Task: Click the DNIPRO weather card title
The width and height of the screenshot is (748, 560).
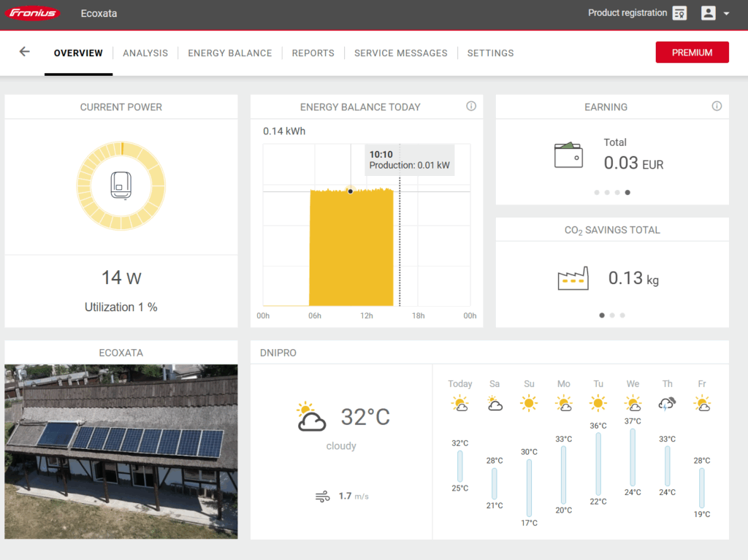Action: (x=278, y=353)
